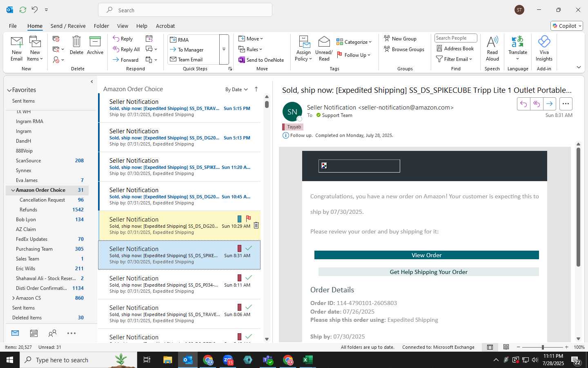Open the Send / Receive tab
Screen dimensions: 588x368
click(68, 26)
